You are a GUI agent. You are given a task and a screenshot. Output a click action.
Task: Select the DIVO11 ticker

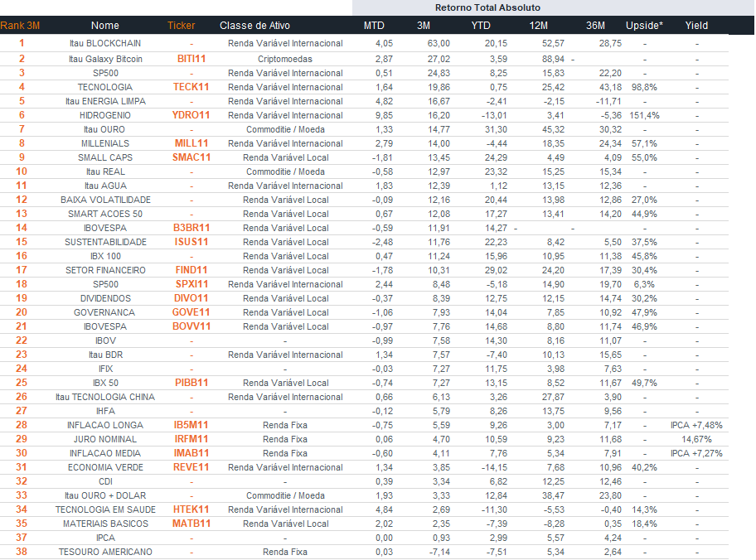191,298
